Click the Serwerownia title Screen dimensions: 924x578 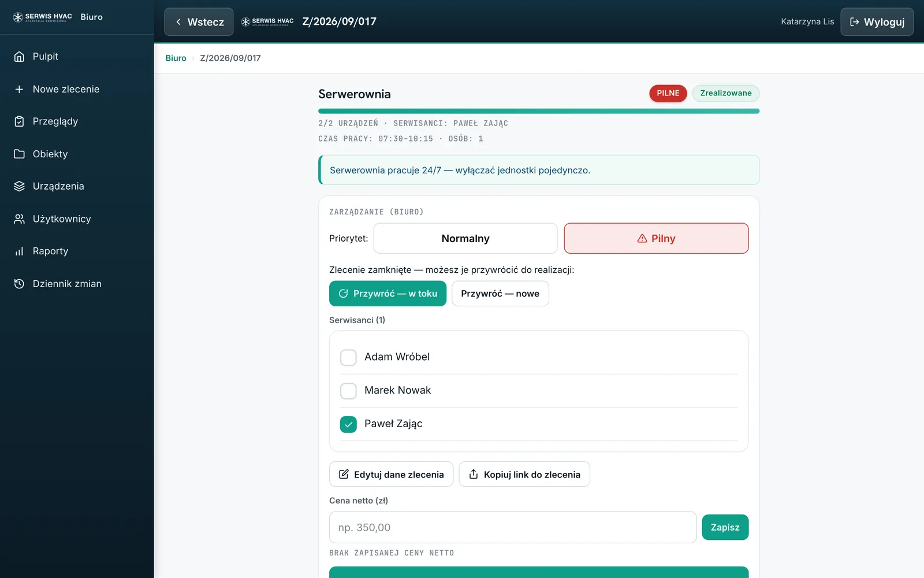click(x=355, y=94)
